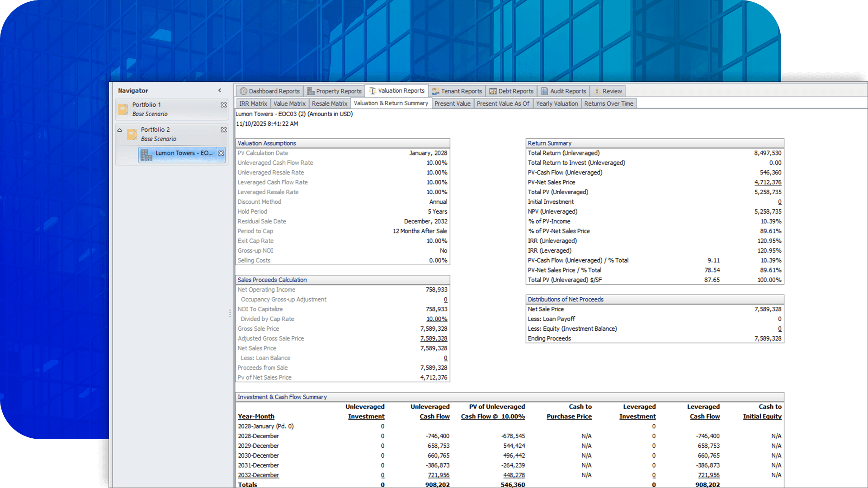
Task: Click the Navigator panel splitter handle
Action: click(230, 313)
